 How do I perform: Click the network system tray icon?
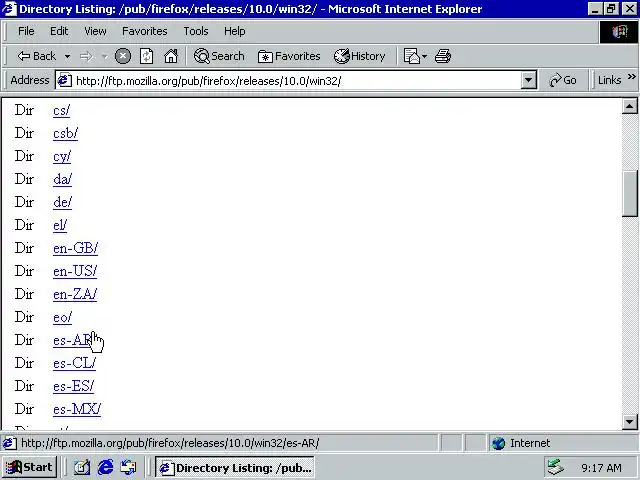pyautogui.click(x=556, y=467)
